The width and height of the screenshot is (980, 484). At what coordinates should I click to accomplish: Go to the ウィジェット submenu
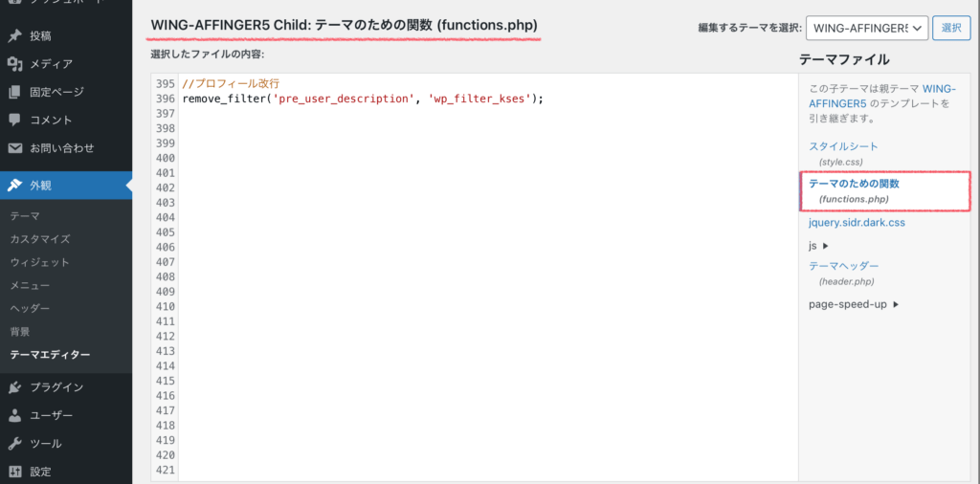click(x=39, y=262)
